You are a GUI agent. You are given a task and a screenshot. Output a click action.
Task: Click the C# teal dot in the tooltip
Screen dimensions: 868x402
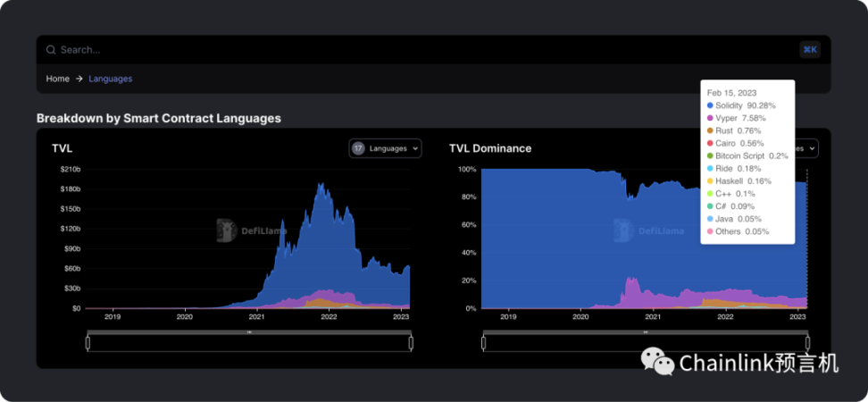click(x=710, y=206)
